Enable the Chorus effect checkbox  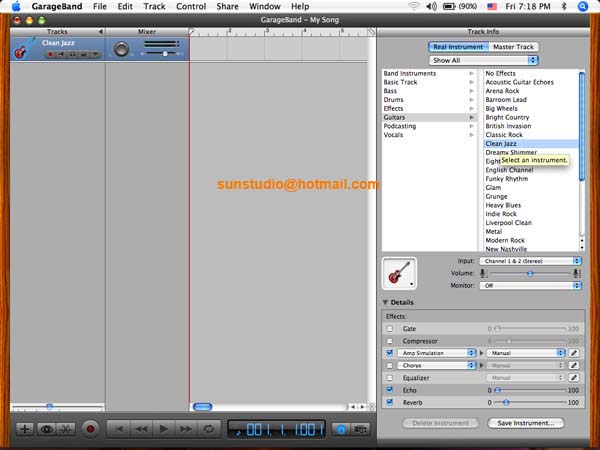pos(390,365)
